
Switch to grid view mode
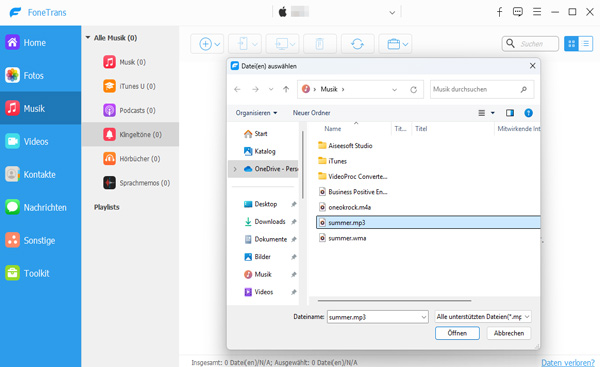coord(571,44)
